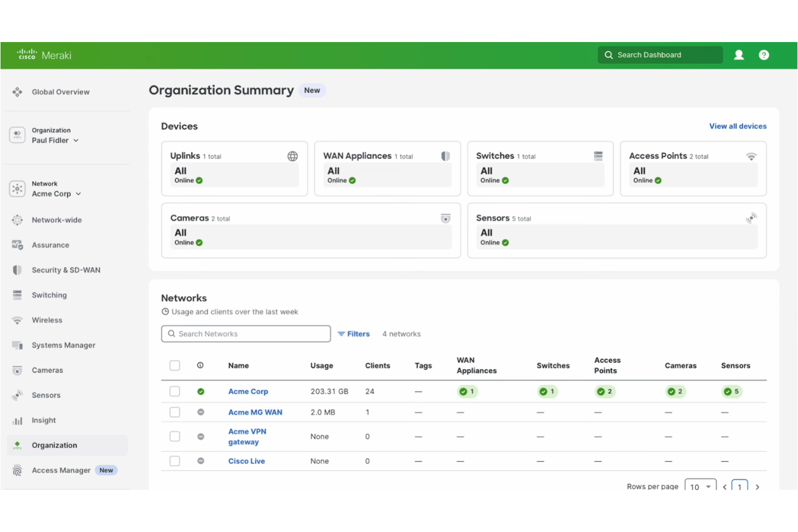Open the Acme Corp network link

248,392
